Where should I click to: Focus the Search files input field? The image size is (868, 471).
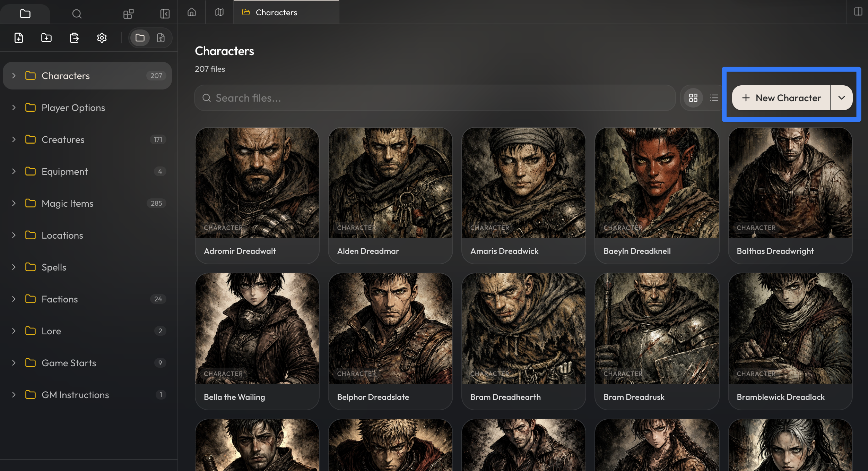pyautogui.click(x=435, y=98)
